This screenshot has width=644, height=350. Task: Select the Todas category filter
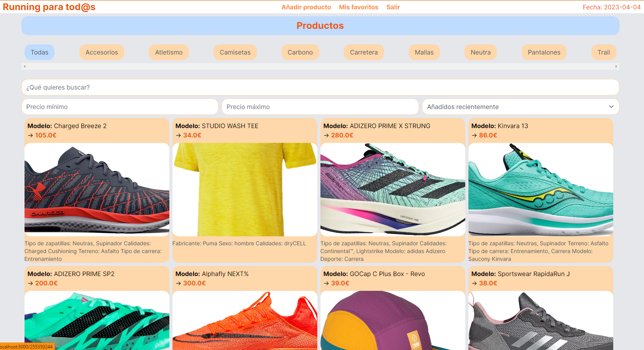[x=40, y=52]
